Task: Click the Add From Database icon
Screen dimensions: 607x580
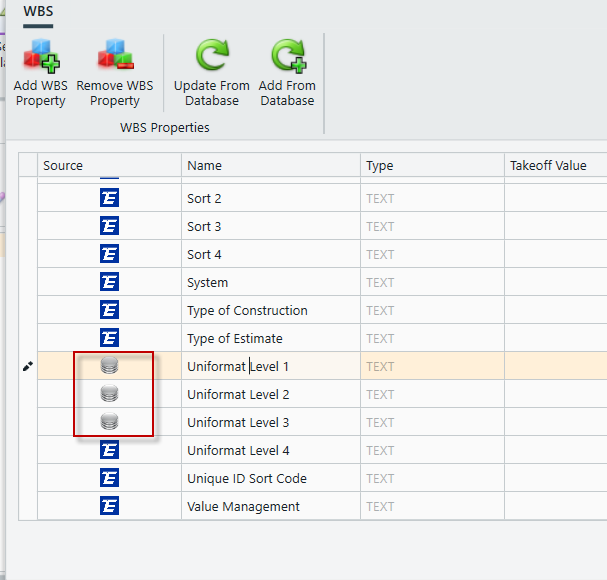Action: [287, 58]
